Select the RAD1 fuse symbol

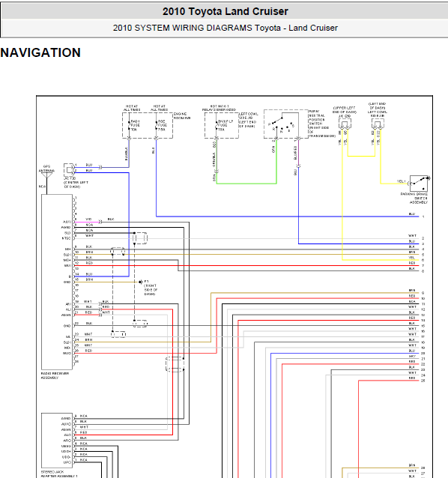(129, 126)
